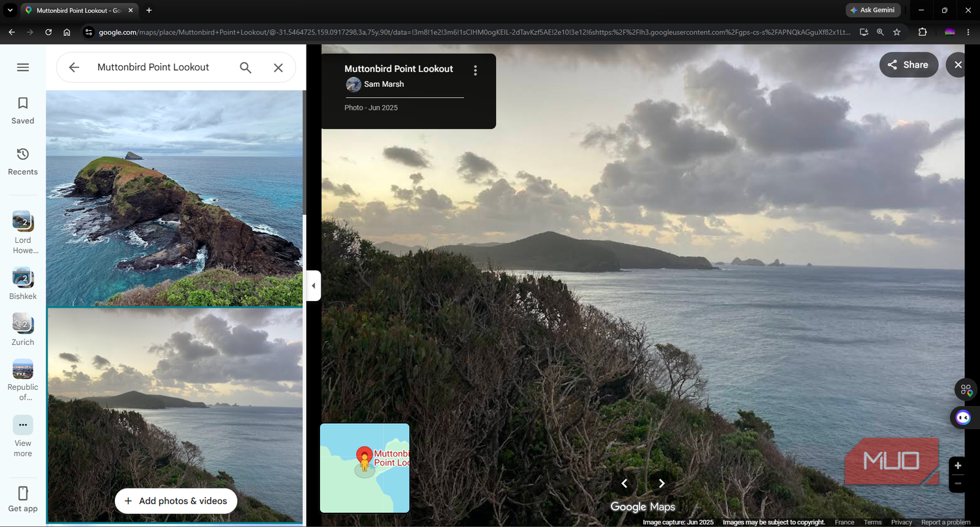This screenshot has width=980, height=527.
Task: Go back in browser history
Action: (12, 32)
